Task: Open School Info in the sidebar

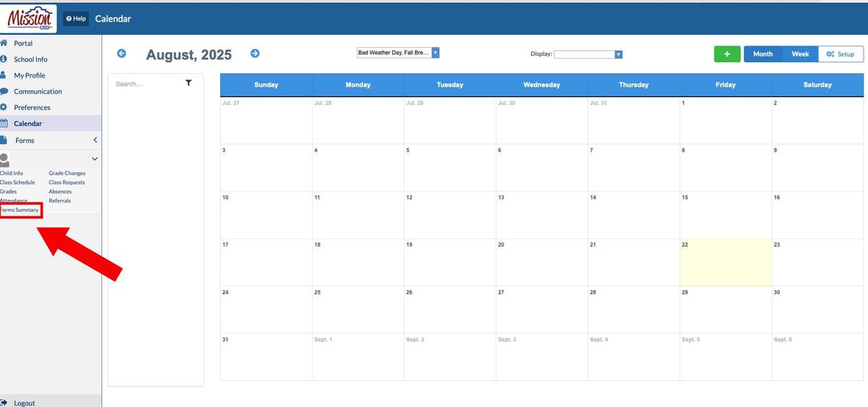Action: coord(30,59)
